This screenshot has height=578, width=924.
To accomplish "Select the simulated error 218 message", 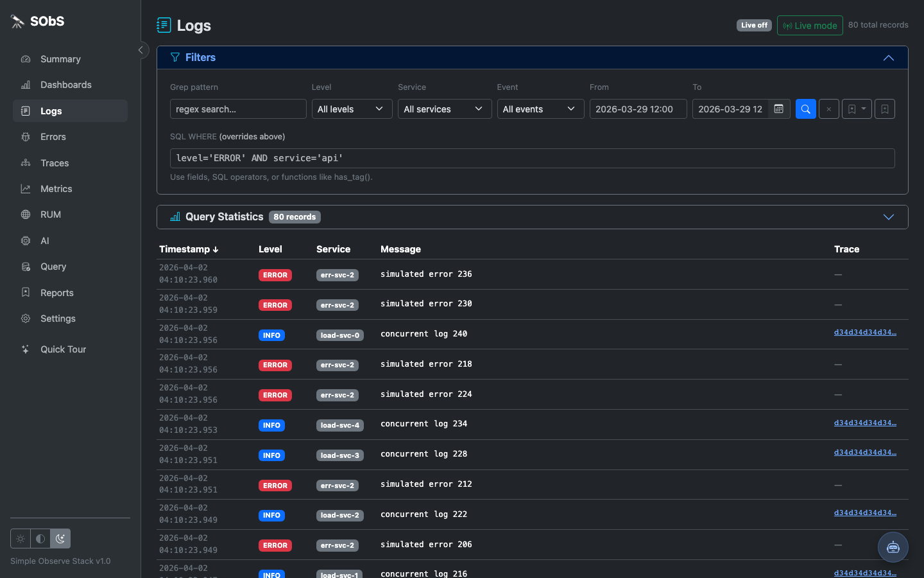I will 426,364.
